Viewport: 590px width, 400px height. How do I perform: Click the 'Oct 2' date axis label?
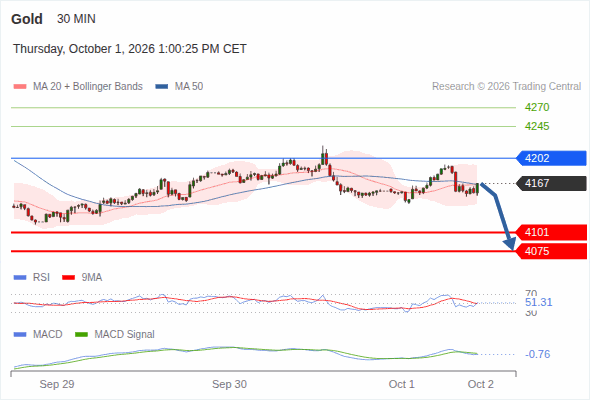pos(481,385)
